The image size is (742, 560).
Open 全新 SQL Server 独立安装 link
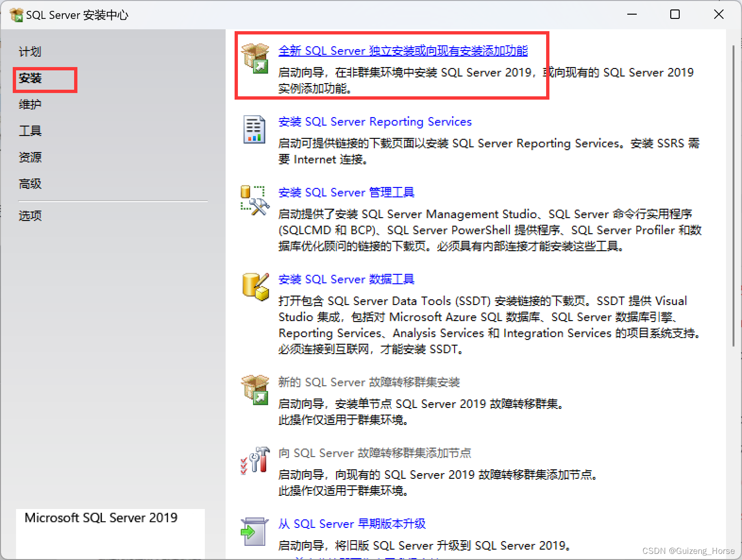pyautogui.click(x=403, y=51)
